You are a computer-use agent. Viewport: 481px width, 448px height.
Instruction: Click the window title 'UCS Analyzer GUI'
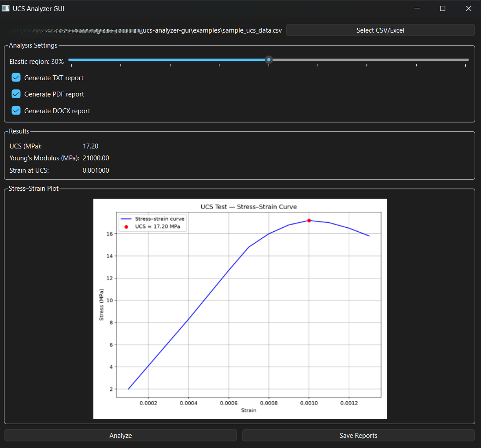click(38, 9)
